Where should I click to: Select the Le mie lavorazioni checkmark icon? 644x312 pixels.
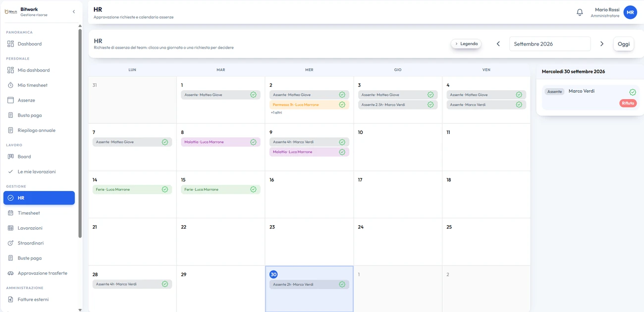10,172
